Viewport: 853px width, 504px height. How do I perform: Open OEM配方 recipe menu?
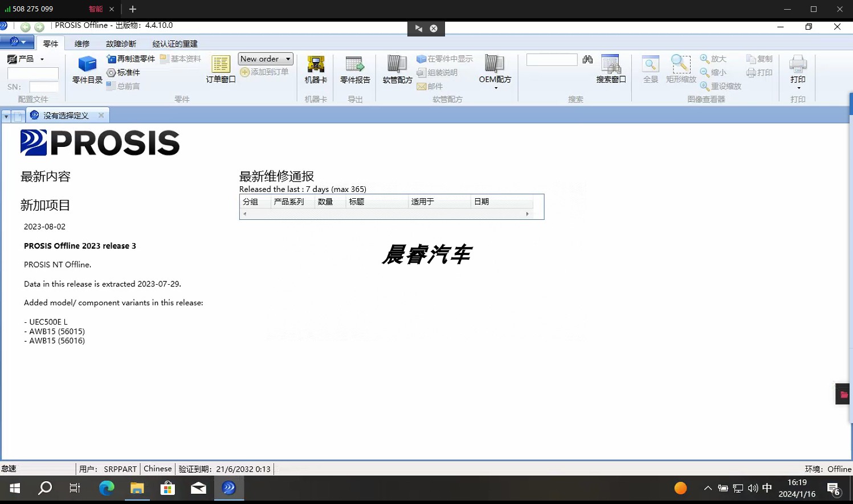point(495,72)
